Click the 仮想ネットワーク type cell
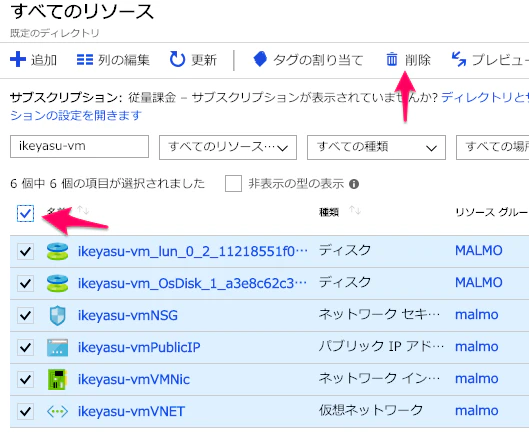The width and height of the screenshot is (529, 441). (x=371, y=411)
